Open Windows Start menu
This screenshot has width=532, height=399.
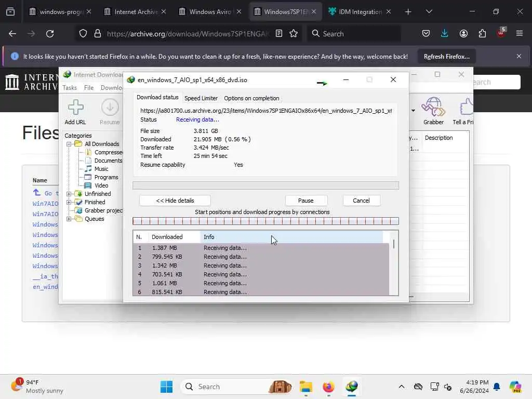pos(166,387)
